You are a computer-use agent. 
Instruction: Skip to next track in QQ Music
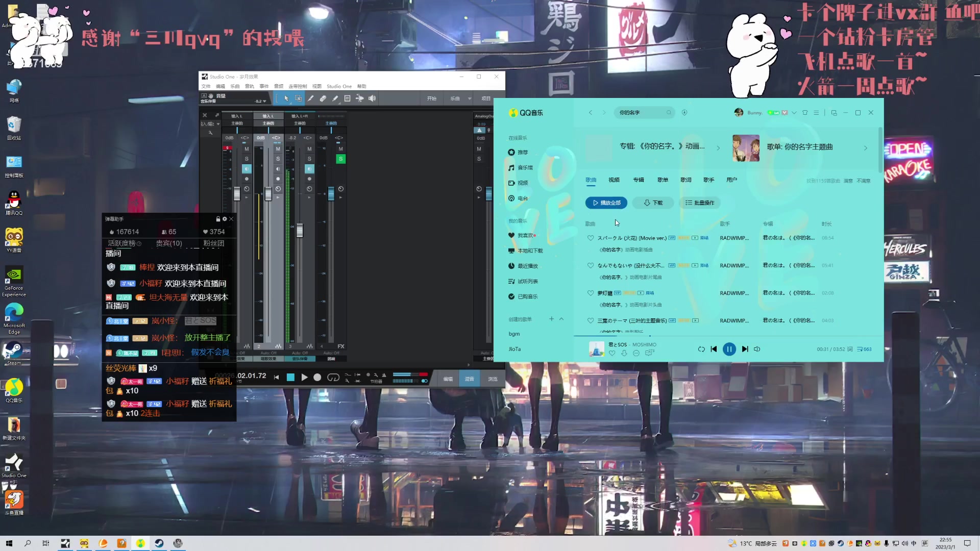pyautogui.click(x=745, y=349)
